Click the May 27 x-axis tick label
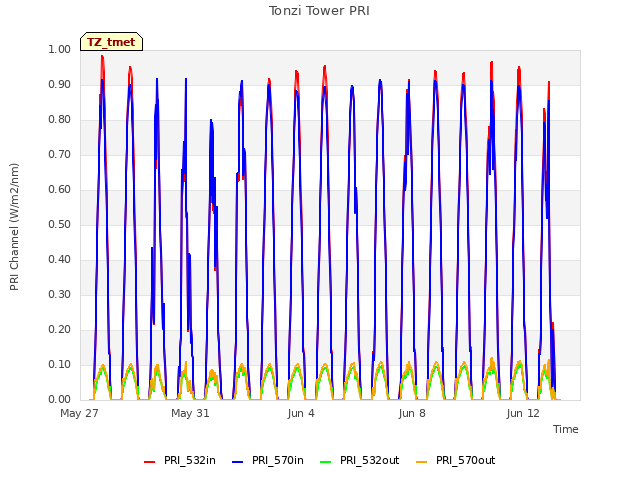Screen dimensions: 640x480 (80, 413)
